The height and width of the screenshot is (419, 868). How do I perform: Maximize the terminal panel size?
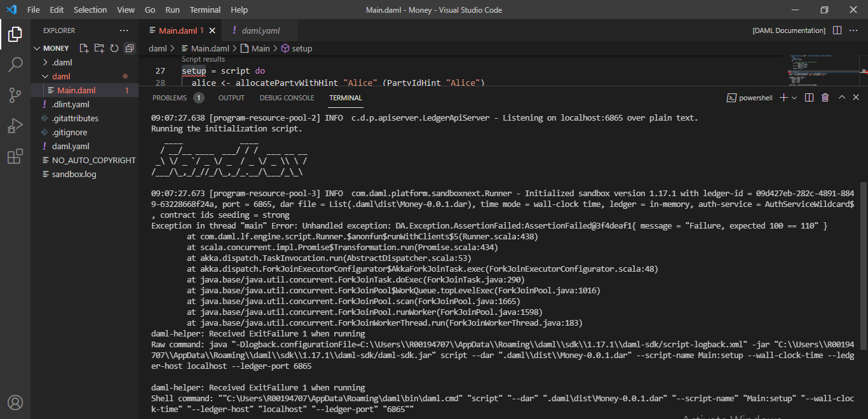coord(841,98)
